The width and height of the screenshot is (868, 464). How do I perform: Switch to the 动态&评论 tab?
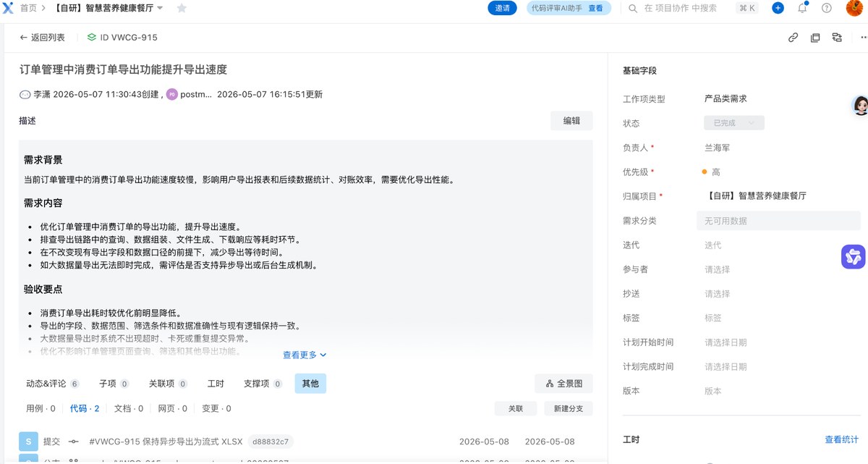click(x=52, y=384)
